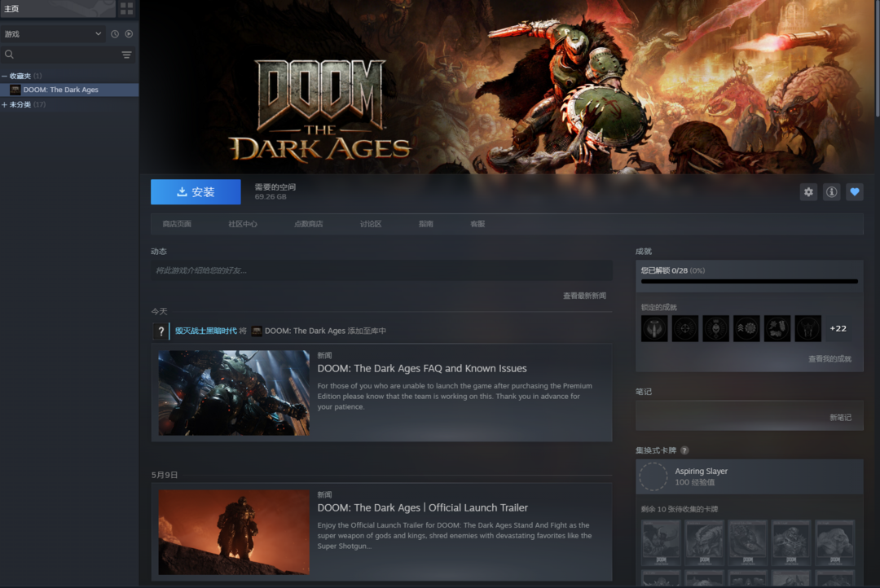Image resolution: width=880 pixels, height=588 pixels.
Task: Click the game info icon
Action: pyautogui.click(x=831, y=192)
